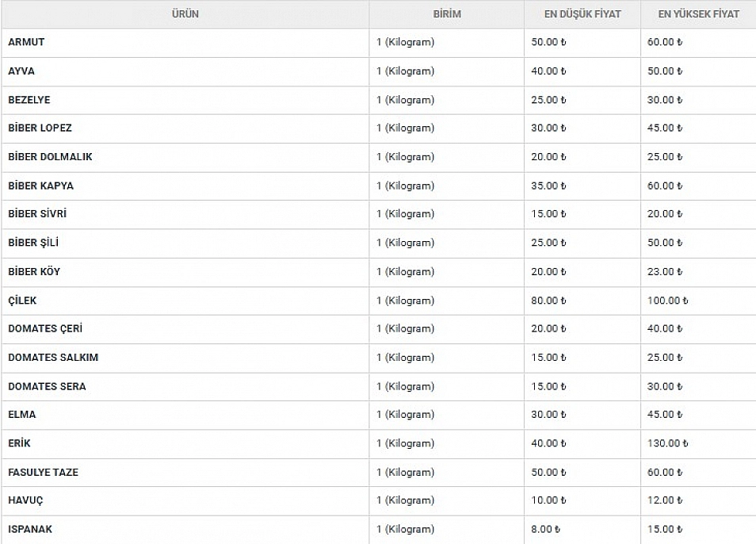Select BİBER KAPYA highest price 60.00
This screenshot has height=544, width=756.
point(664,186)
